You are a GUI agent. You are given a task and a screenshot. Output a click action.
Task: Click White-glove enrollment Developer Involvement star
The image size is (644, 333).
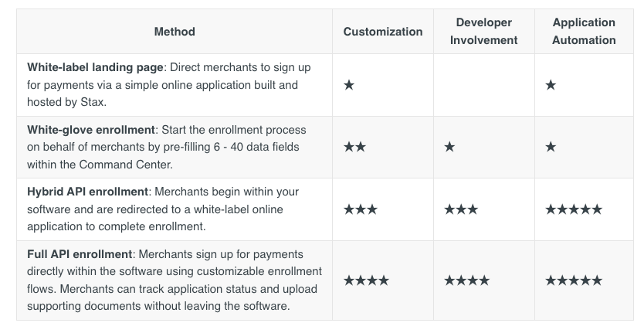pyautogui.click(x=449, y=147)
